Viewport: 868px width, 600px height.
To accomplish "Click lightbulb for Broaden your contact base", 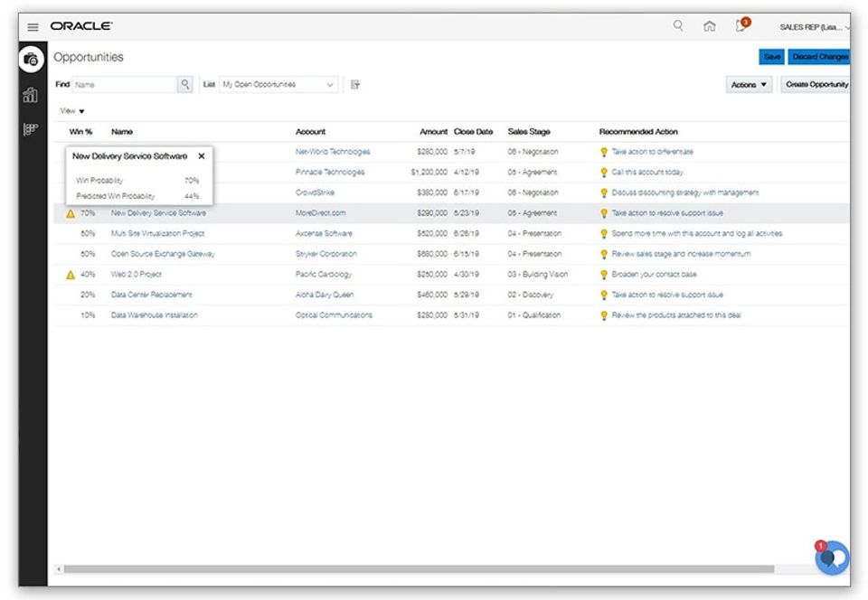I will click(x=604, y=275).
